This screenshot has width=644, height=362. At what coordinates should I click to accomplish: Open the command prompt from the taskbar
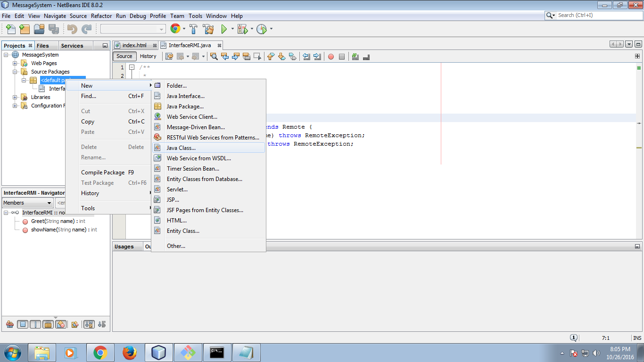pos(217,353)
